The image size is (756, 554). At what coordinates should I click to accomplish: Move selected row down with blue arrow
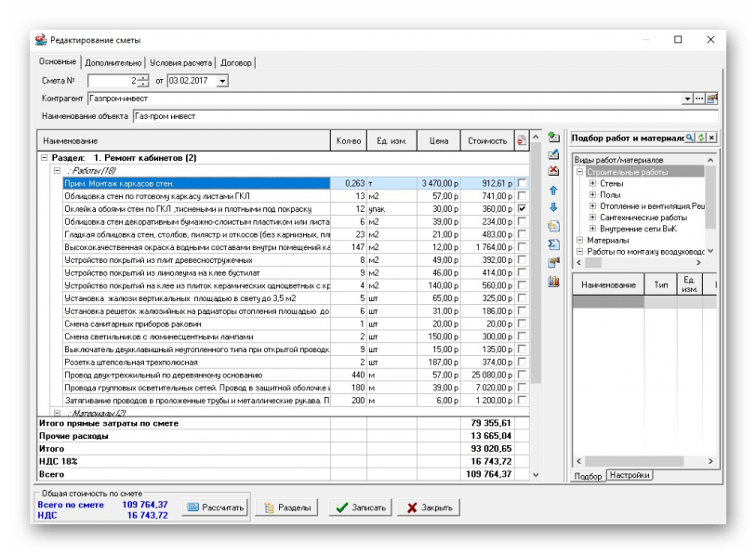(553, 207)
